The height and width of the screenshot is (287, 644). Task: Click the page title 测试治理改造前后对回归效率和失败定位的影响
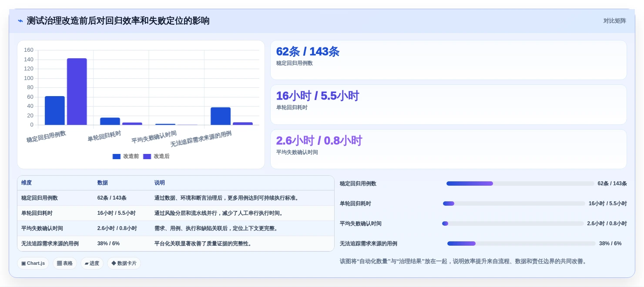pyautogui.click(x=118, y=21)
